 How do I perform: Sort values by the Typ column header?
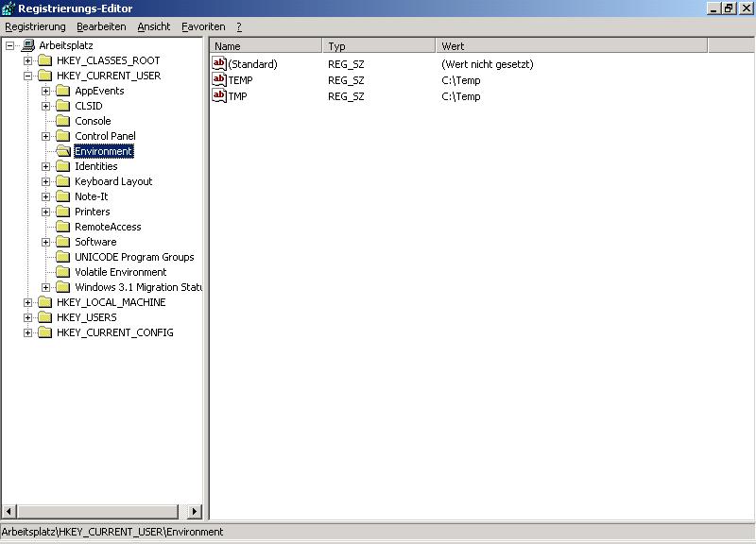click(379, 45)
